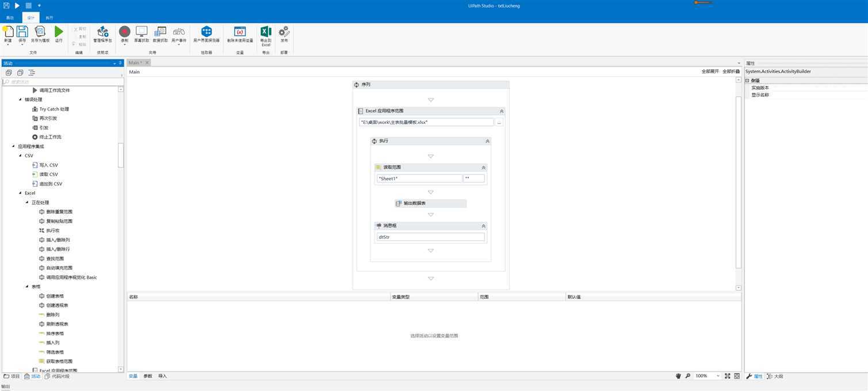This screenshot has width=868, height=391.
Task: Click the 全部展开 (Expand All) link
Action: tap(710, 71)
